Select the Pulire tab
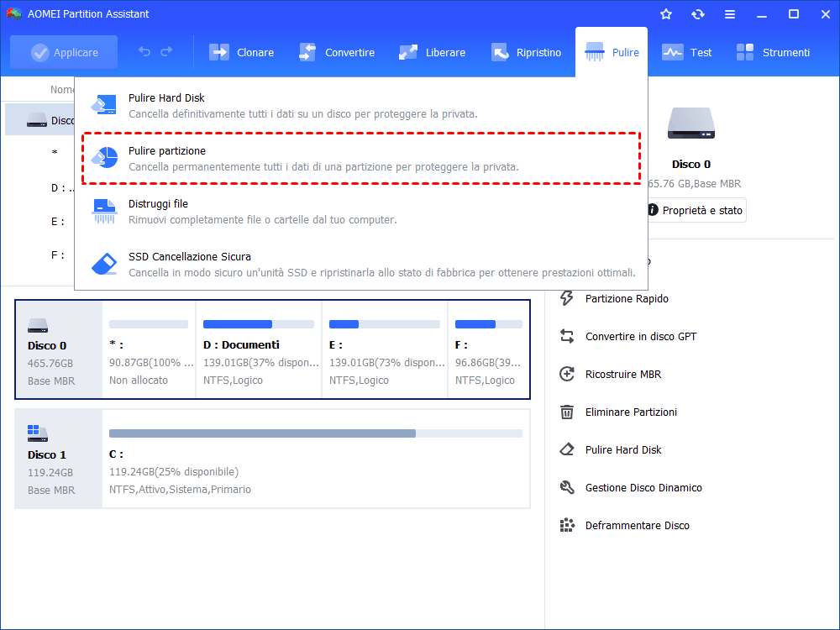This screenshot has width=840, height=630. point(612,52)
